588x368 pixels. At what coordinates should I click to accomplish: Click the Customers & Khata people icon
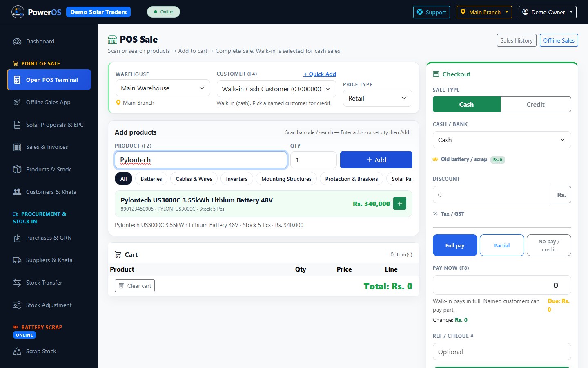coord(17,192)
